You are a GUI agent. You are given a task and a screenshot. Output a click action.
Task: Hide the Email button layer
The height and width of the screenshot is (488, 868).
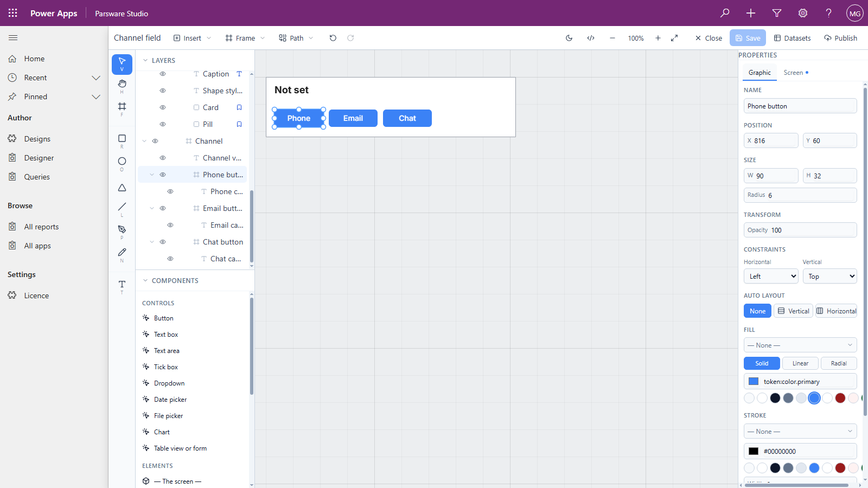[x=163, y=208]
